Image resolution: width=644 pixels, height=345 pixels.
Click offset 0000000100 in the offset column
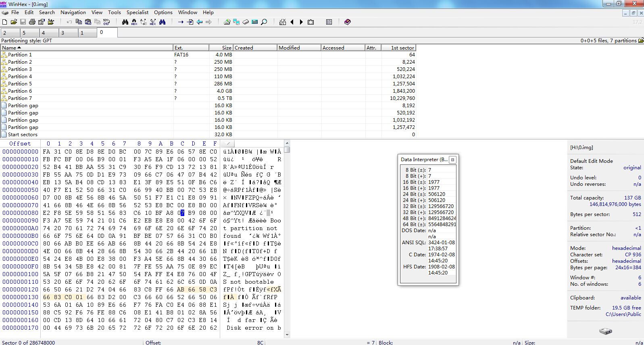point(20,274)
